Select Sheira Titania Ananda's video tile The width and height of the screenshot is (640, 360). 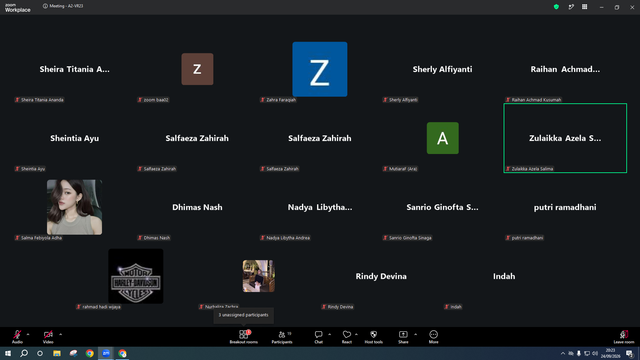click(74, 69)
